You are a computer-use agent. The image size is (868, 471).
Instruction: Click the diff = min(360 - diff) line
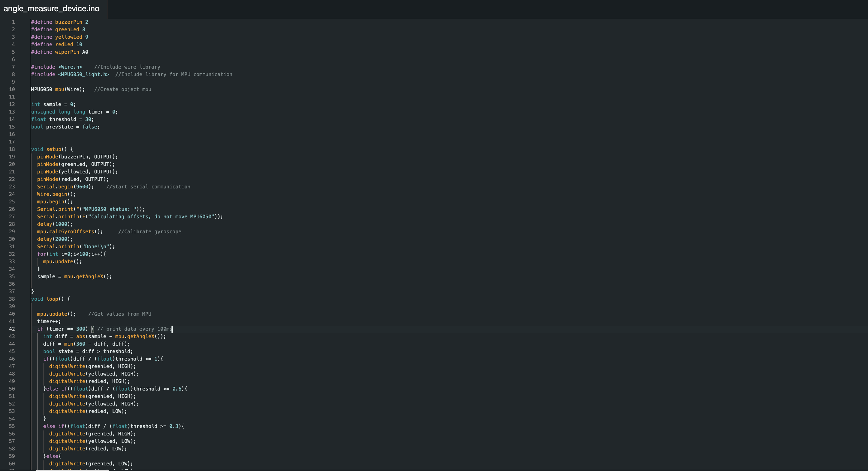[86, 344]
